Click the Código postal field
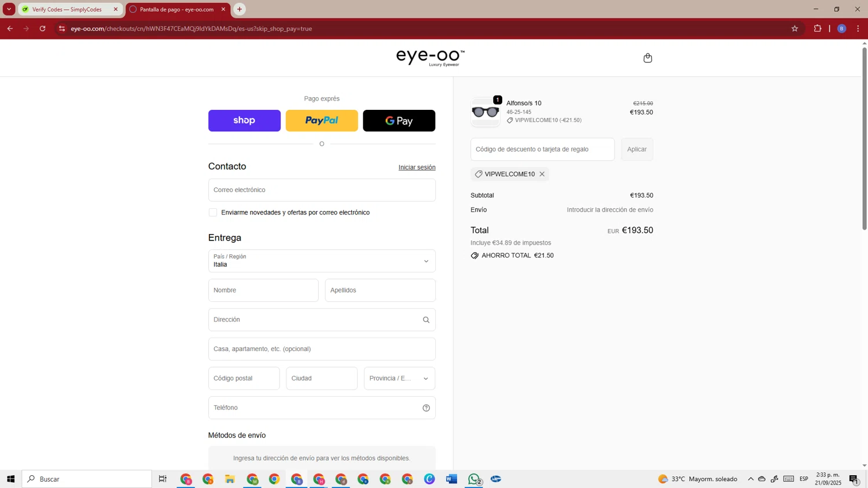Screen dimensions: 868x488 [x=244, y=378]
